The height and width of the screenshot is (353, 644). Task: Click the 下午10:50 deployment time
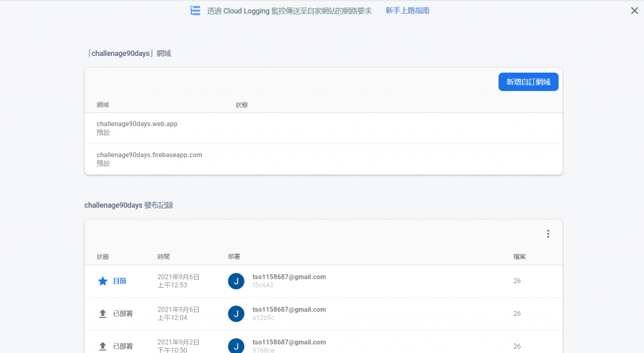172,350
